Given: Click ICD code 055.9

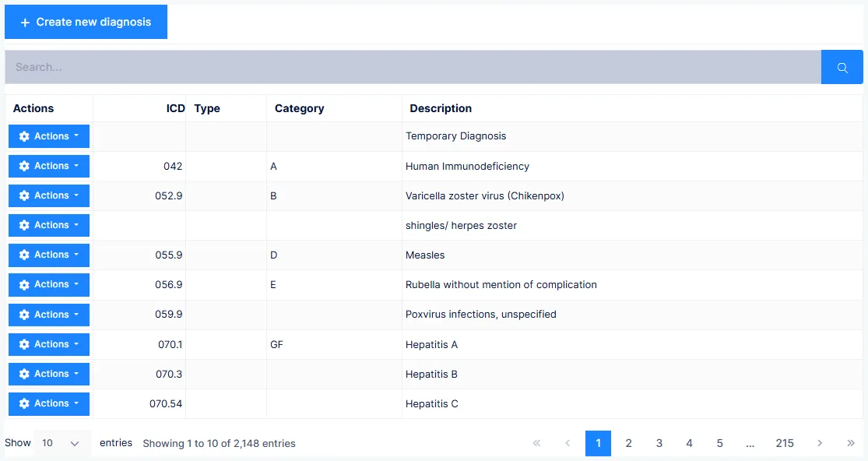Looking at the screenshot, I should (168, 255).
